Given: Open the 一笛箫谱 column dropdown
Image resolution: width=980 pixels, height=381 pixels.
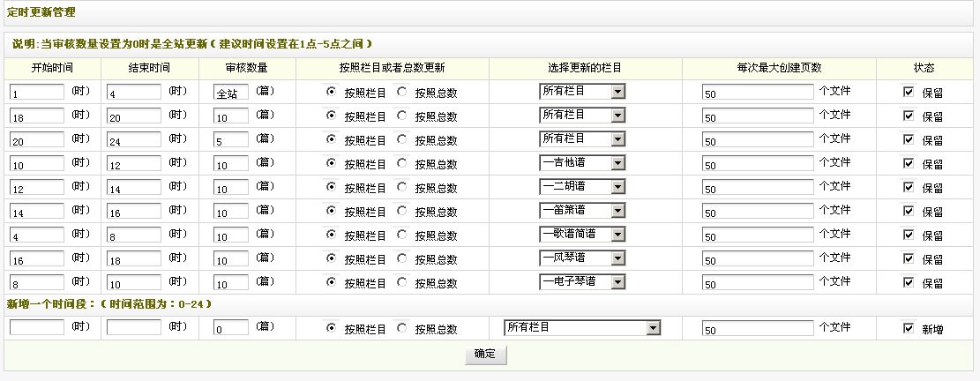Looking at the screenshot, I should pyautogui.click(x=582, y=210).
